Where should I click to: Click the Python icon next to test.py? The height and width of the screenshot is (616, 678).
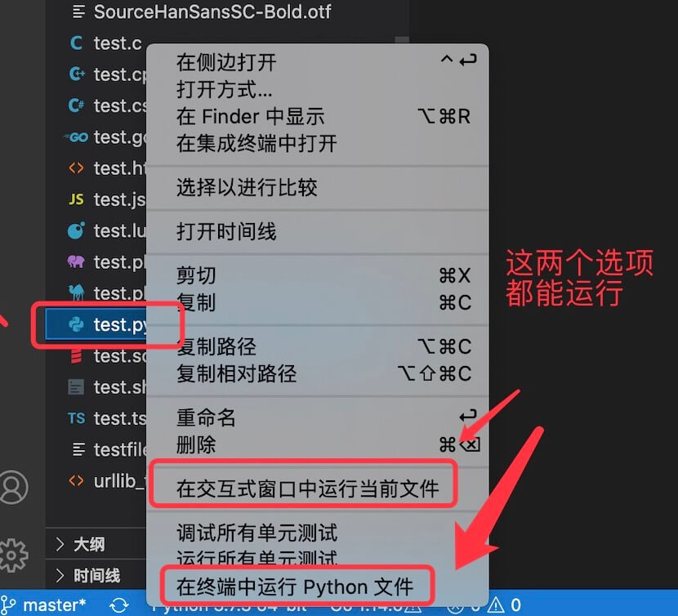coord(76,324)
